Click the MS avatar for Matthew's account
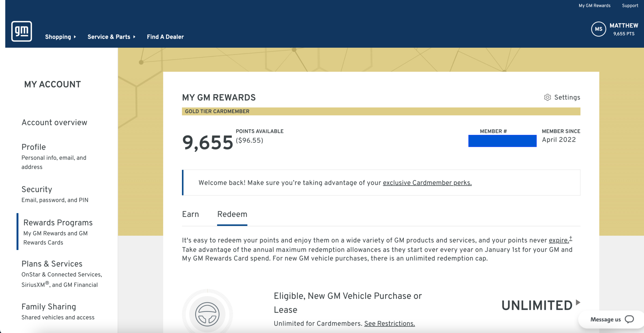This screenshot has height=333, width=644. [598, 29]
